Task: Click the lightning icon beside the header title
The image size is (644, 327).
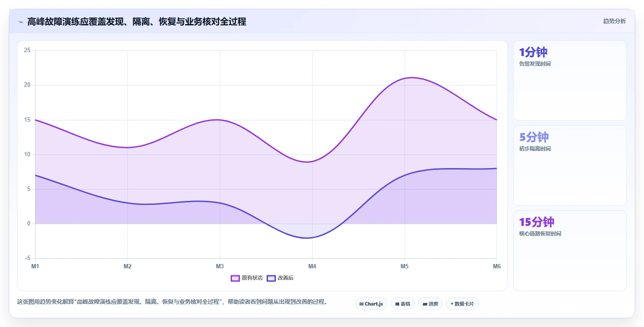Action: coord(21,21)
